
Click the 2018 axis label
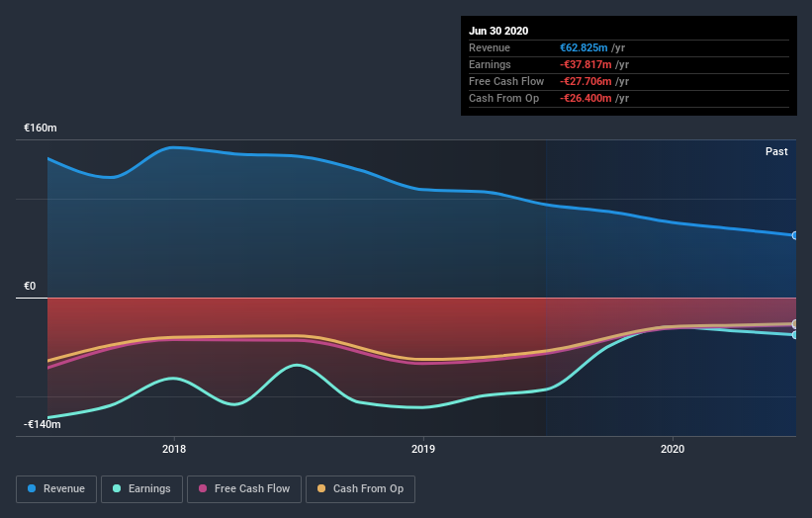tap(174, 449)
